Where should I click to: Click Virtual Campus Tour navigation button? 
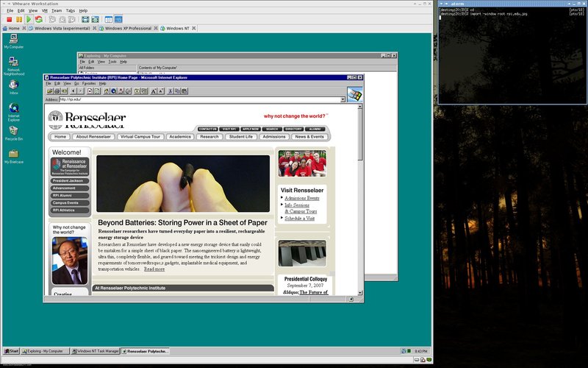tap(140, 137)
